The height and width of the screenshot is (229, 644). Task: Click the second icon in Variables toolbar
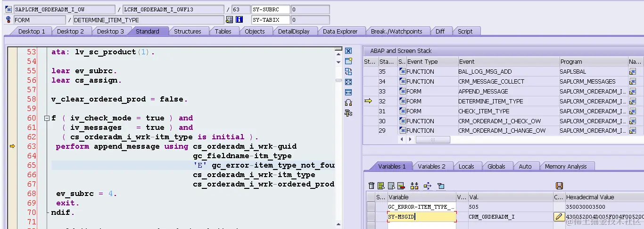(381, 186)
